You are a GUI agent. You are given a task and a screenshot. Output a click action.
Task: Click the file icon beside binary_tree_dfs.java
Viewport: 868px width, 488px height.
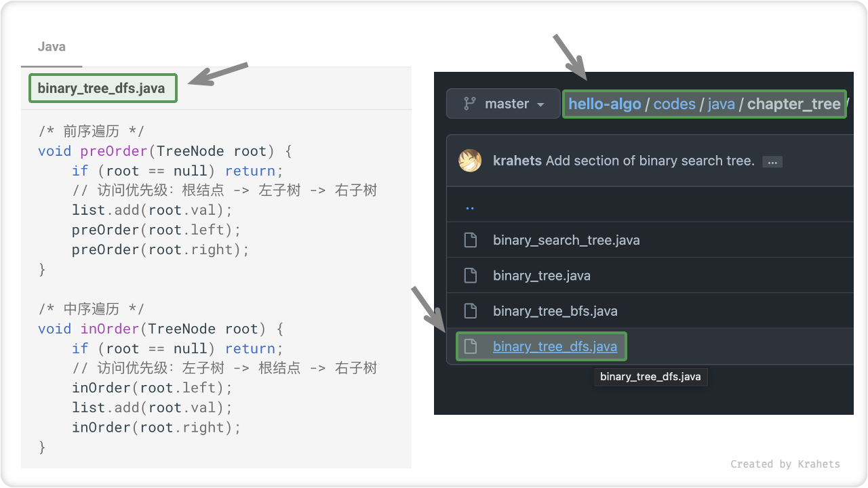pyautogui.click(x=471, y=346)
